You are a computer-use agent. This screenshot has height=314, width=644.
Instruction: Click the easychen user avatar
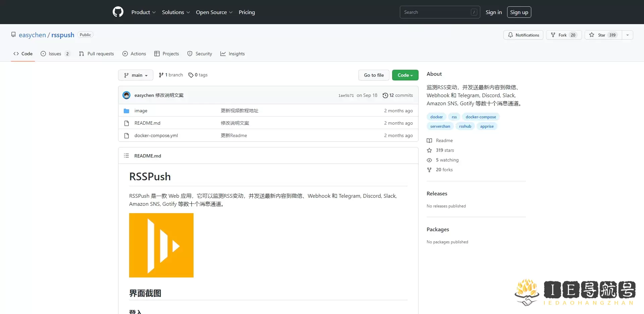pos(126,95)
